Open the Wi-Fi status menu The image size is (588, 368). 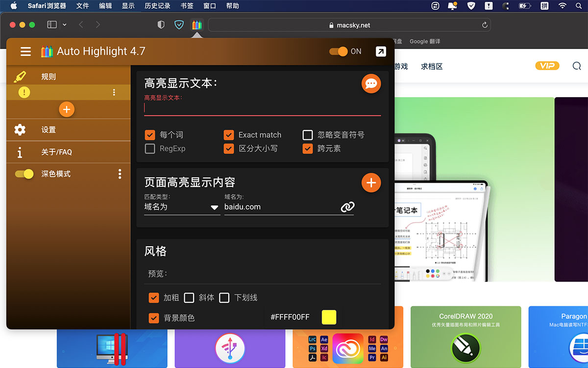point(562,6)
